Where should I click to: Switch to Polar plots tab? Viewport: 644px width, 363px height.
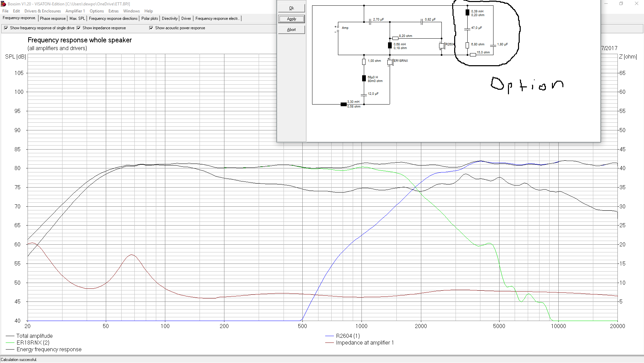point(149,18)
